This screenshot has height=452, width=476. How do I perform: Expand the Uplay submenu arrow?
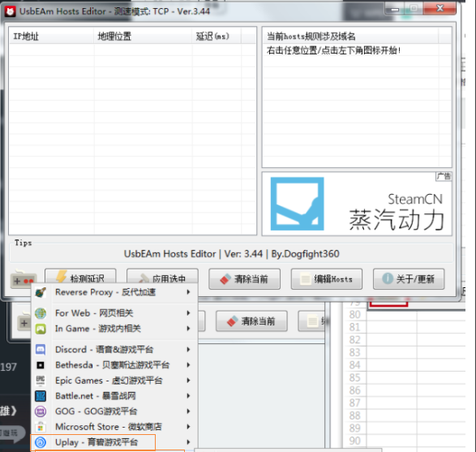[x=188, y=442]
